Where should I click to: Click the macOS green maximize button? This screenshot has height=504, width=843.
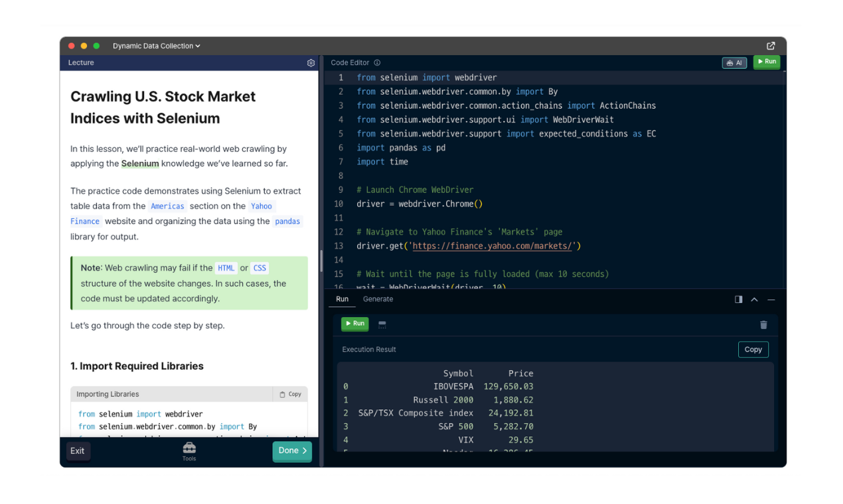coord(96,46)
